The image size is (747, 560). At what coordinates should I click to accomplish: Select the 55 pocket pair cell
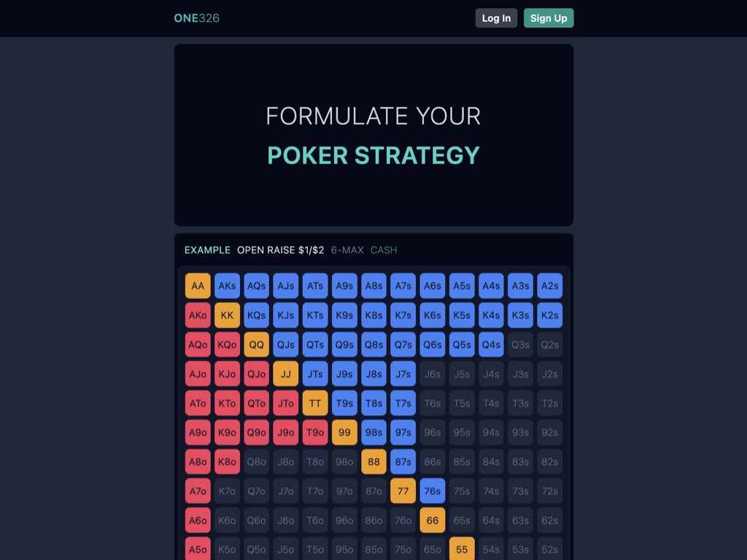[462, 549]
